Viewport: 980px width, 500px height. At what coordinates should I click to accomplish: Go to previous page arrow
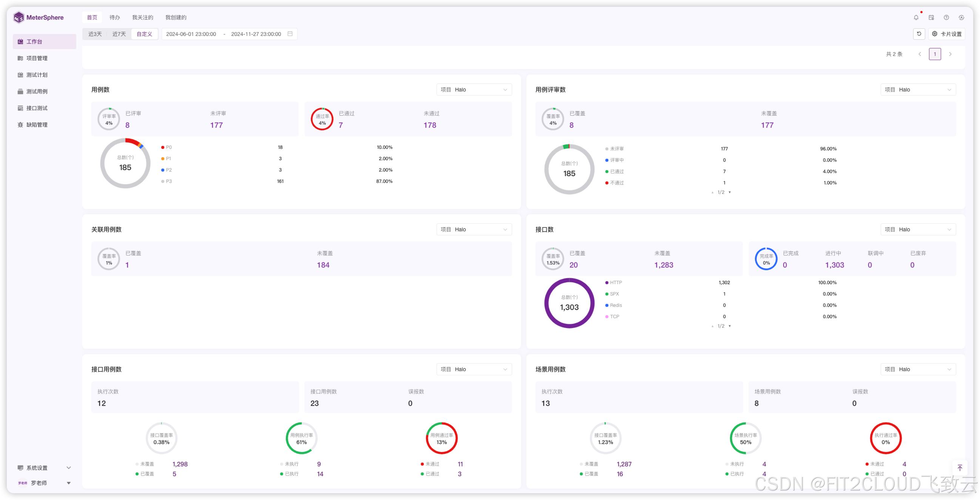tap(920, 54)
